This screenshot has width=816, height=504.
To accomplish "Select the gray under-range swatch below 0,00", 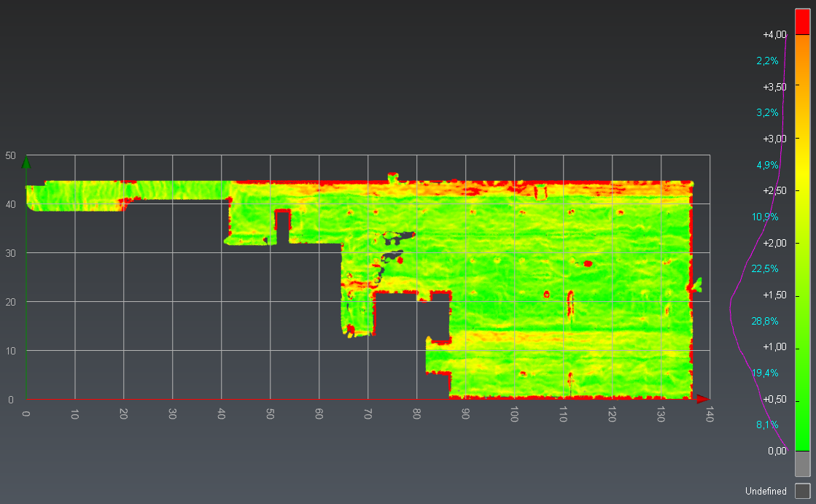I will 802,465.
